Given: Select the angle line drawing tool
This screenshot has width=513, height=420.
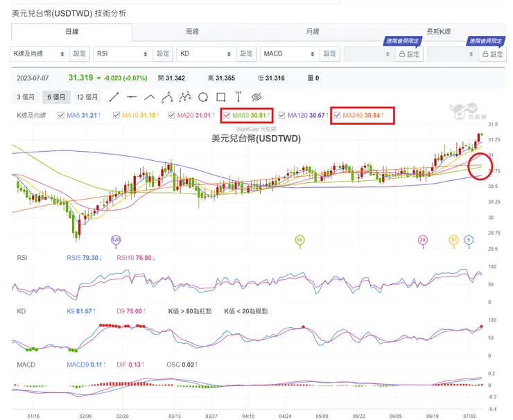Looking at the screenshot, I should point(150,97).
